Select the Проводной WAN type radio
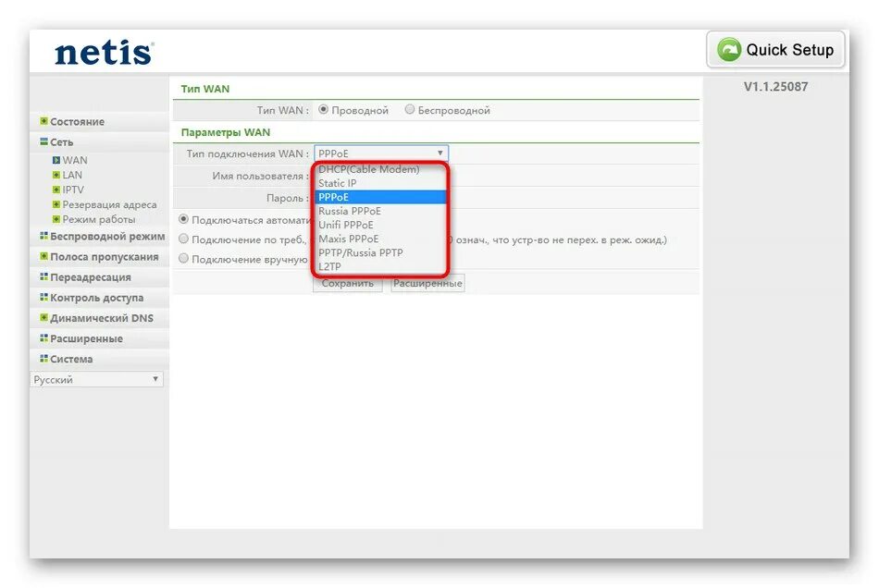This screenshot has height=588, width=879. tap(324, 110)
